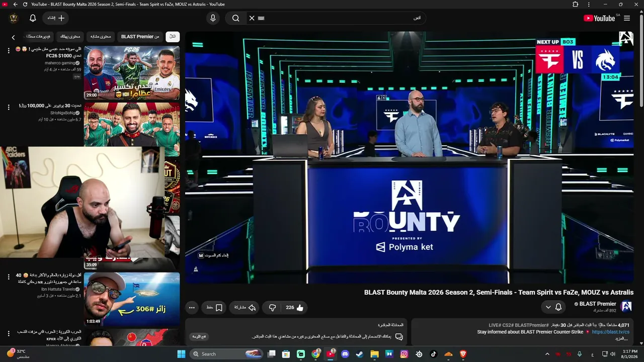Go back with browser back arrow
This screenshot has height=362, width=644.
(15, 5)
